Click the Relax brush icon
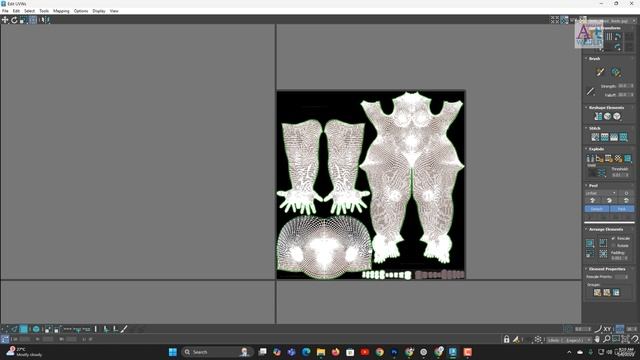Screen dimensions: 640x360 [x=616, y=72]
